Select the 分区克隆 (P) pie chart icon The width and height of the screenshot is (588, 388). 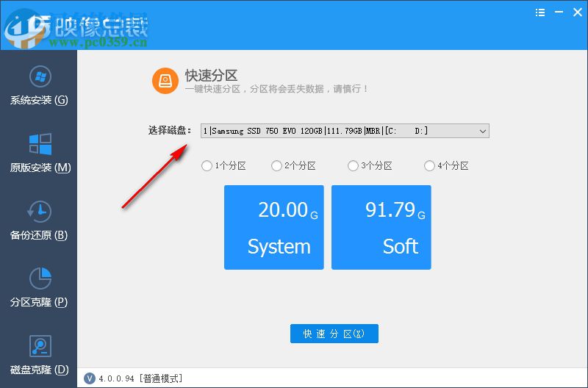[40, 279]
